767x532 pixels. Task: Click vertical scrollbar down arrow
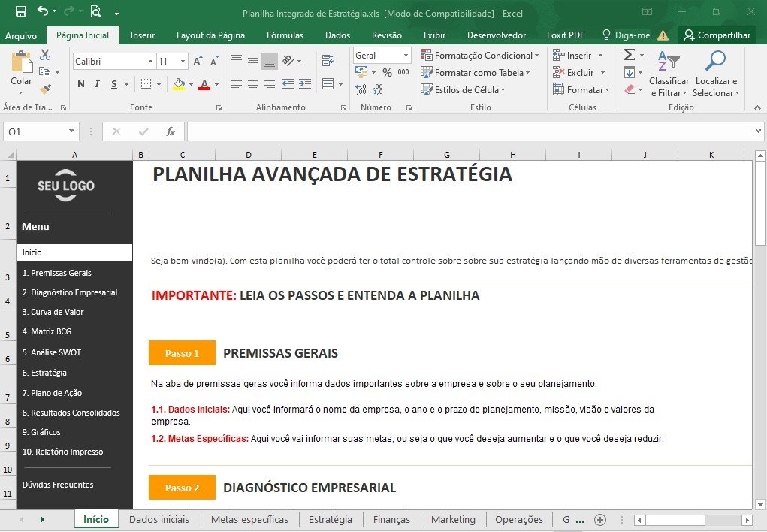click(x=760, y=505)
